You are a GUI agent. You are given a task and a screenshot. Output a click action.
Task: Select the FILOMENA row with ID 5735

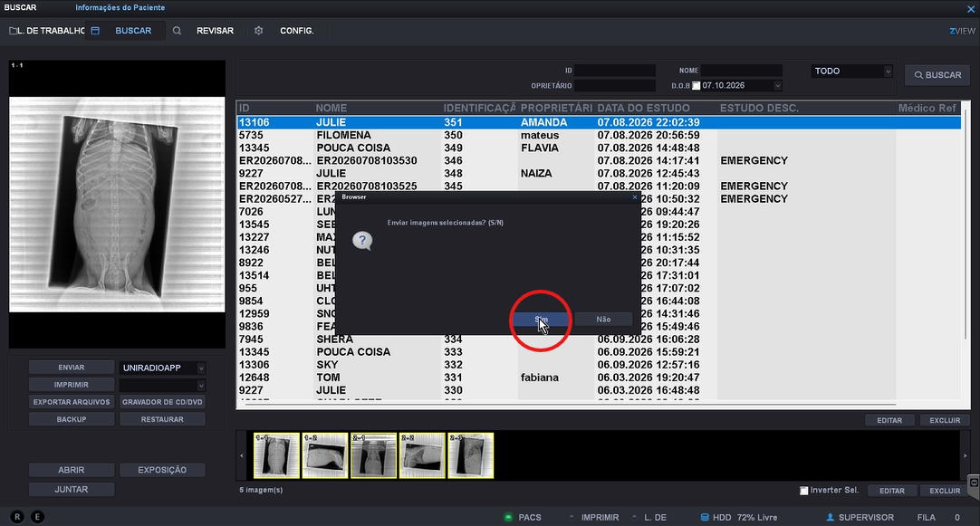click(x=599, y=135)
